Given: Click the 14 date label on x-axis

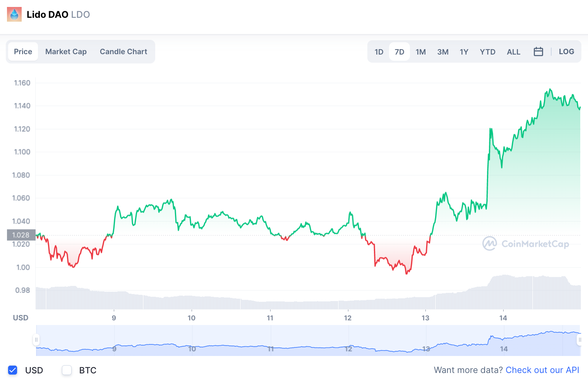Looking at the screenshot, I should 503,318.
